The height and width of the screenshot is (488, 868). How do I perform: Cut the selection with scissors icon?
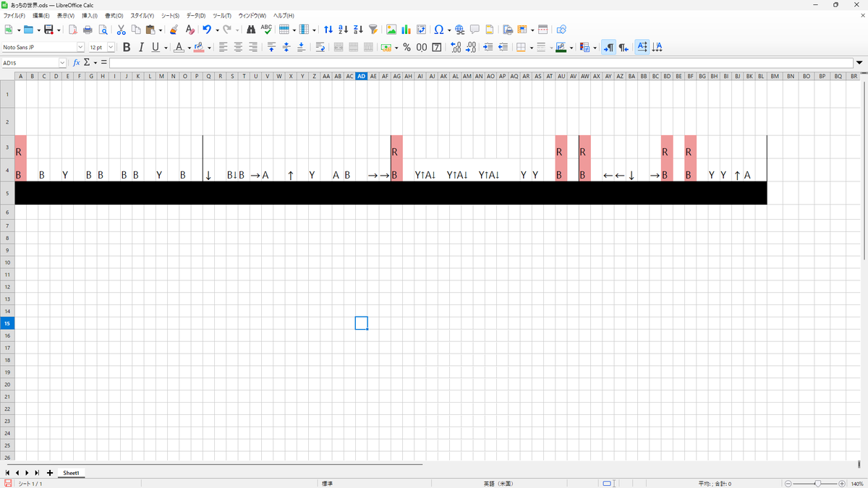click(x=122, y=30)
